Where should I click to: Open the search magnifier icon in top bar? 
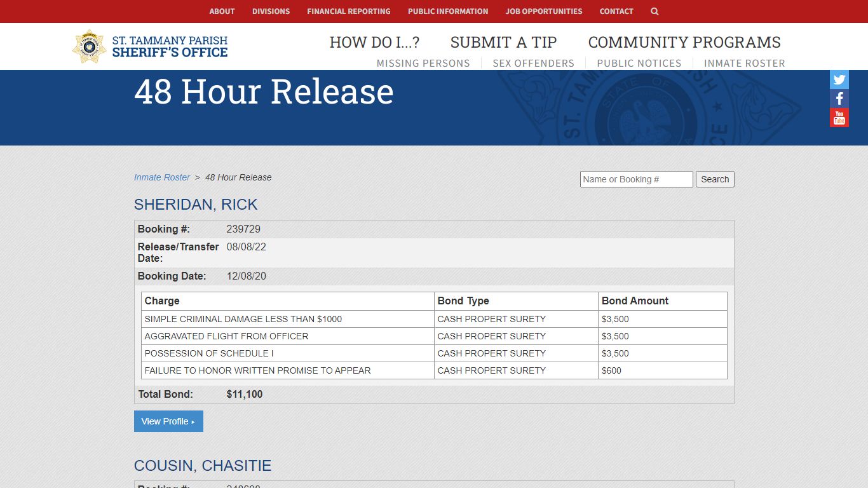pos(654,11)
